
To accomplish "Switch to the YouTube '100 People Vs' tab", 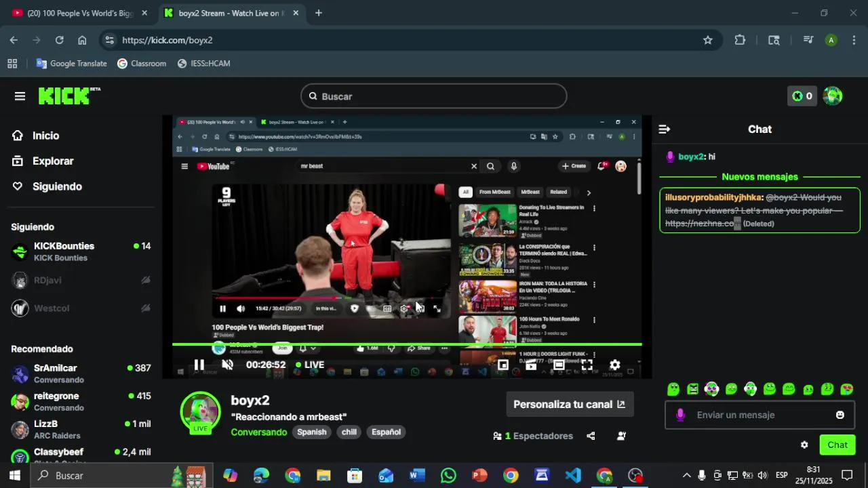I will (x=80, y=13).
